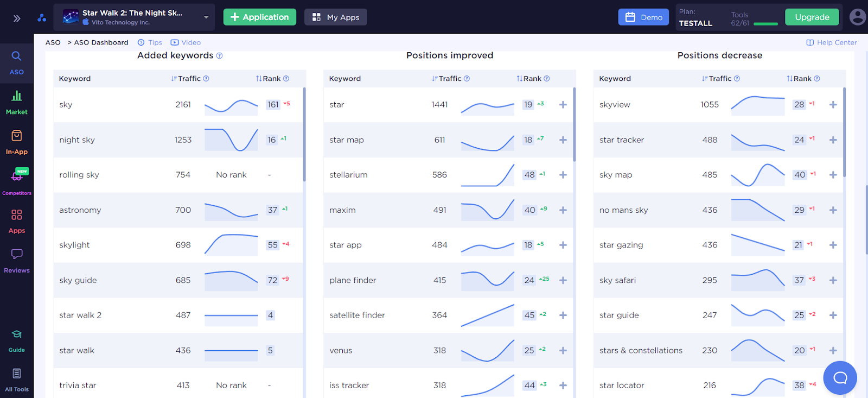Add 'star map' keyword with plus icon

click(563, 140)
